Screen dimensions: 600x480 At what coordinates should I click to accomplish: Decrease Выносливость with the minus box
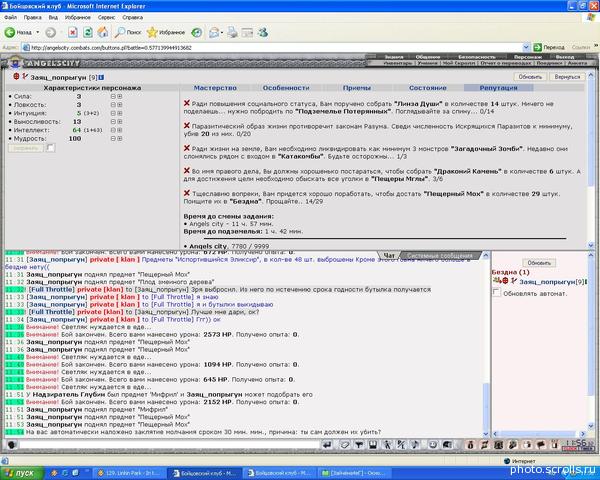pyautogui.click(x=113, y=122)
